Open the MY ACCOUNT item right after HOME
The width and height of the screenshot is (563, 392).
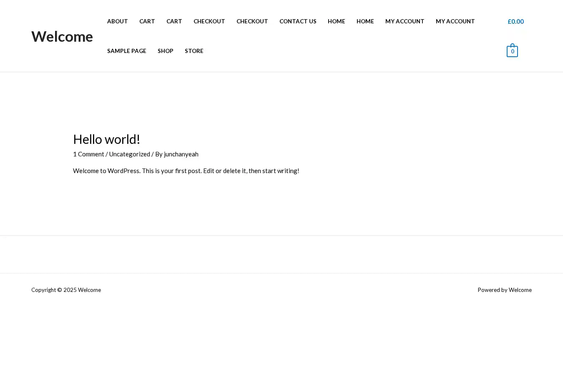[x=405, y=21]
